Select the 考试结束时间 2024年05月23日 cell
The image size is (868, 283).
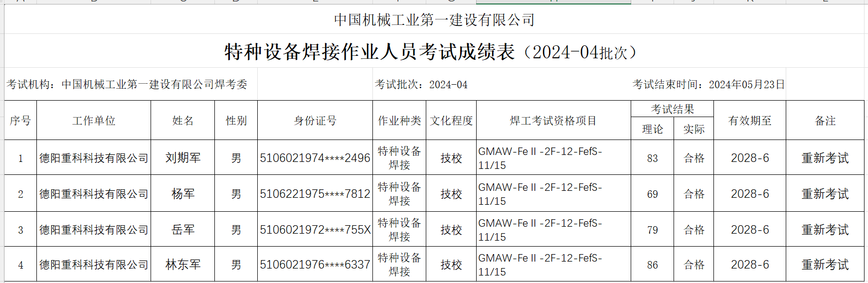[x=708, y=84]
